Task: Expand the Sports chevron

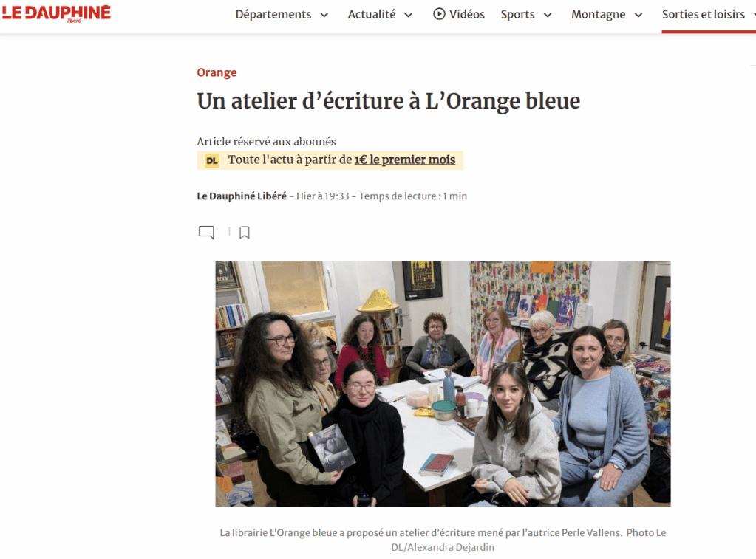Action: coord(548,15)
